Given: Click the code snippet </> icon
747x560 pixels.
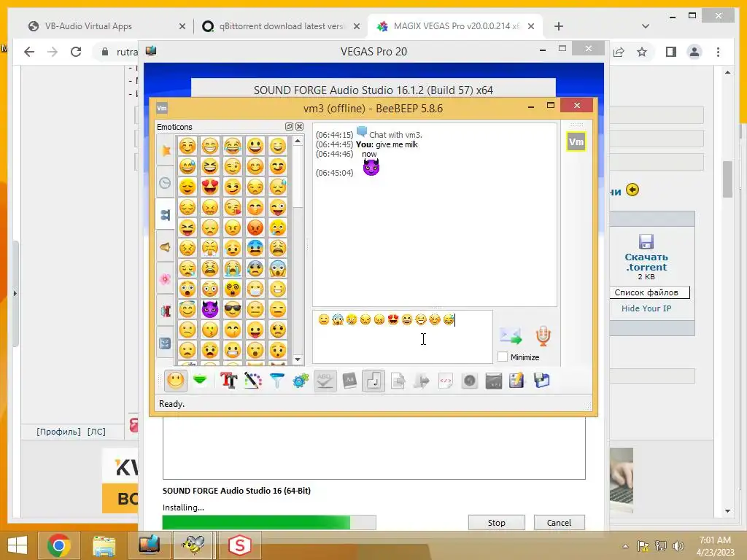Looking at the screenshot, I should pos(446,381).
